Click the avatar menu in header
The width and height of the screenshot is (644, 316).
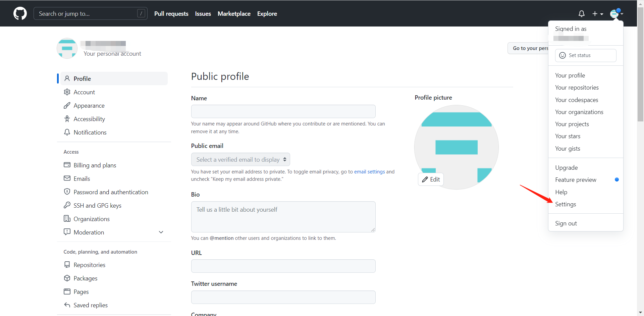click(616, 14)
